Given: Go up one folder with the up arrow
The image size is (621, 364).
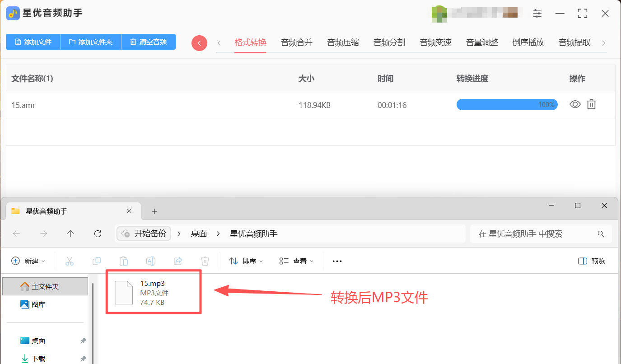Looking at the screenshot, I should (70, 233).
